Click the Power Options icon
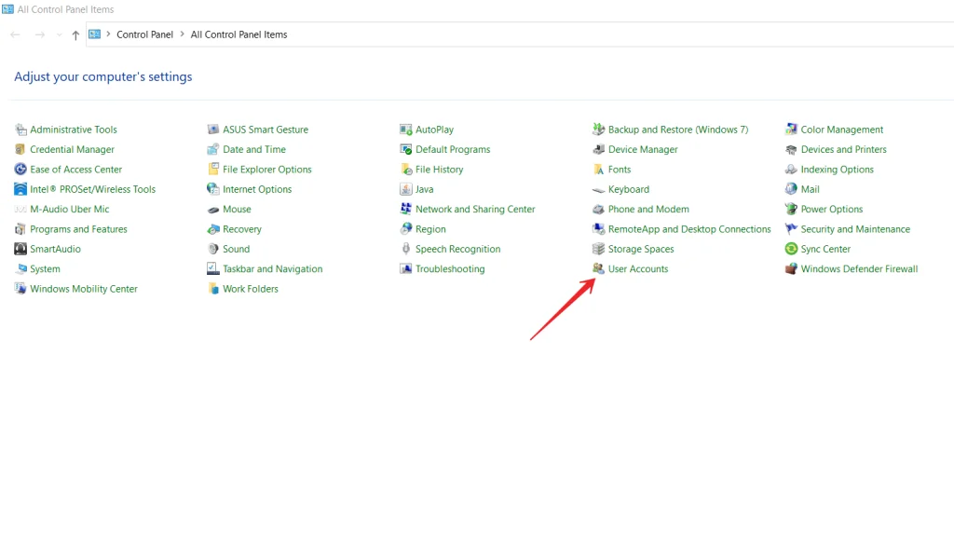954x560 pixels. pos(791,210)
